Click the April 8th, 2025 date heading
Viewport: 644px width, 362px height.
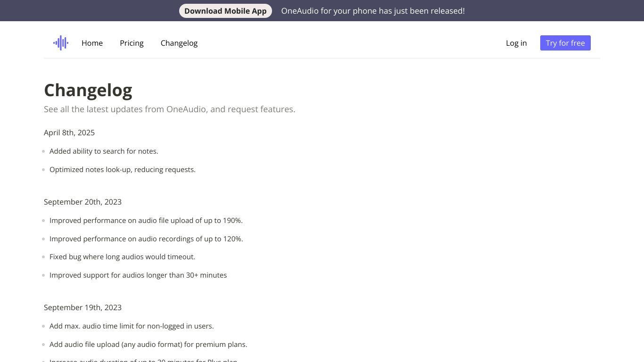coord(69,133)
